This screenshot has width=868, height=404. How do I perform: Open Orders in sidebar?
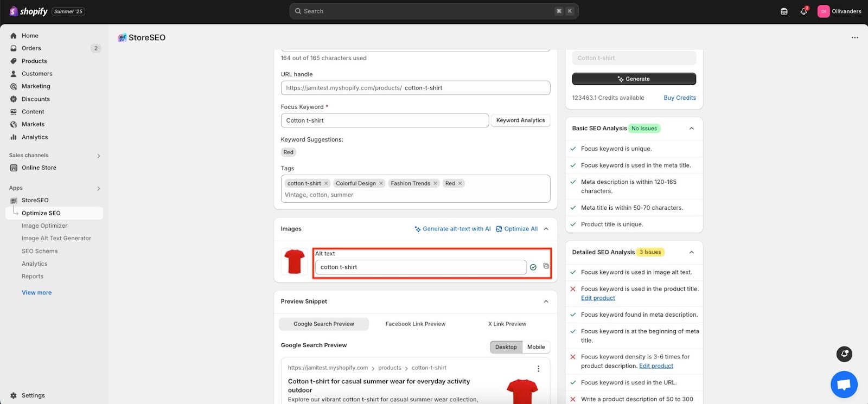pyautogui.click(x=31, y=48)
